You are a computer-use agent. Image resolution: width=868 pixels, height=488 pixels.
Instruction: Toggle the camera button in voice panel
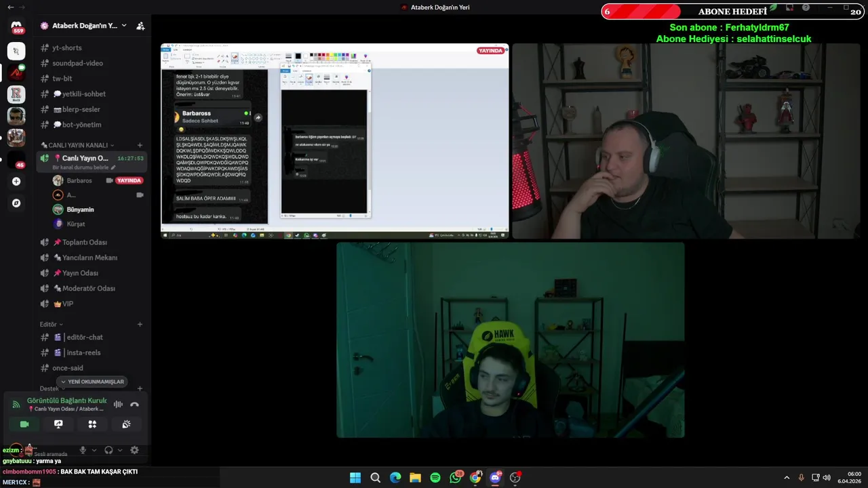click(24, 424)
